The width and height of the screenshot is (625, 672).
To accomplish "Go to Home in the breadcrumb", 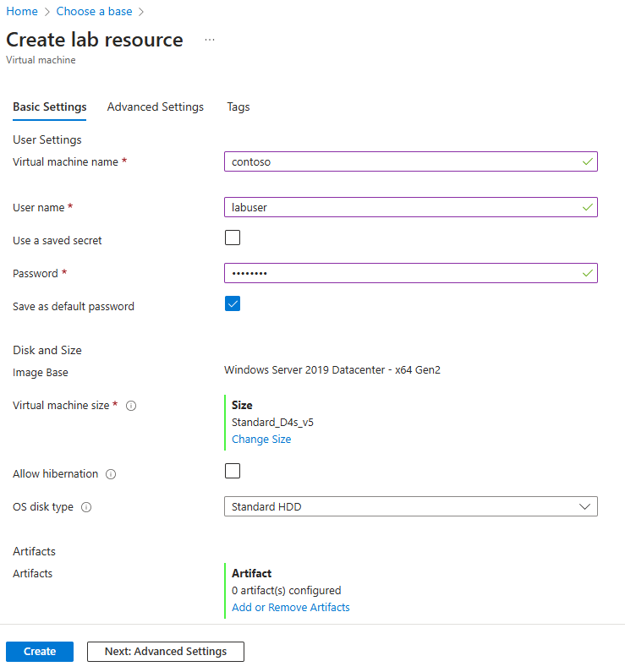I will [x=22, y=11].
